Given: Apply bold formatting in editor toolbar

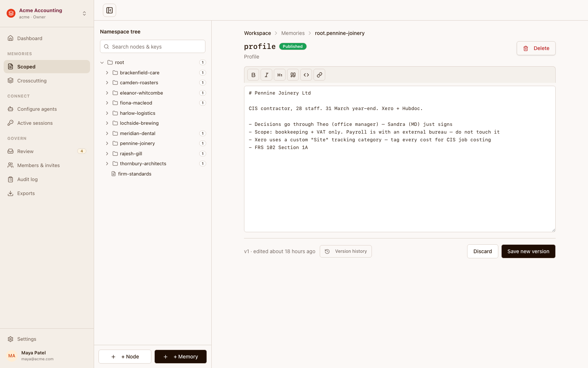Looking at the screenshot, I should 253,75.
